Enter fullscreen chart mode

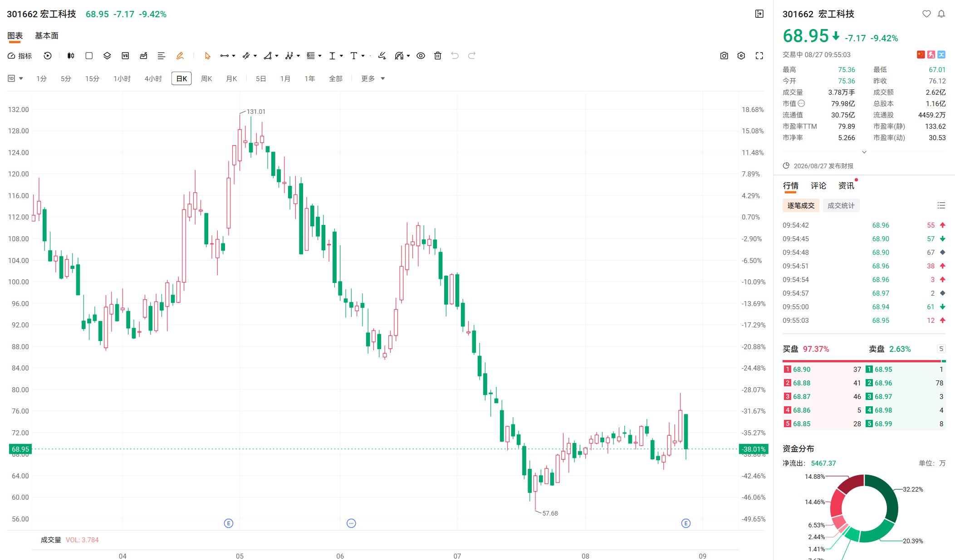click(x=759, y=56)
